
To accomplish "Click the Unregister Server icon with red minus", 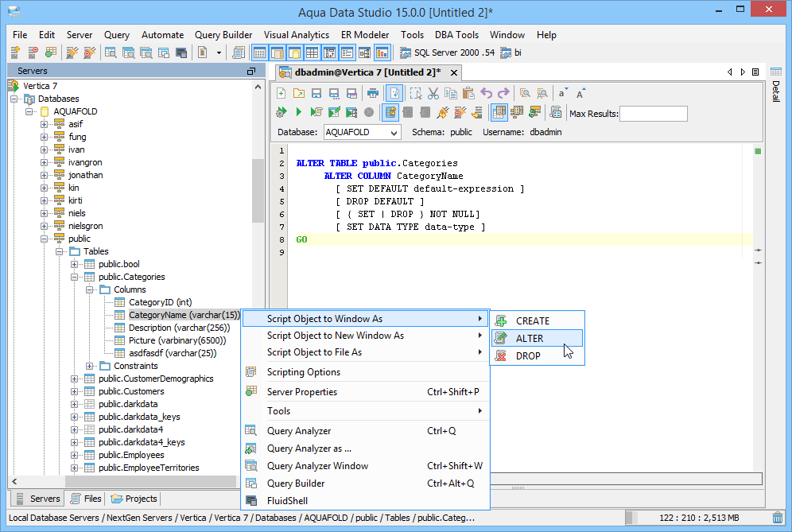I will [x=33, y=52].
